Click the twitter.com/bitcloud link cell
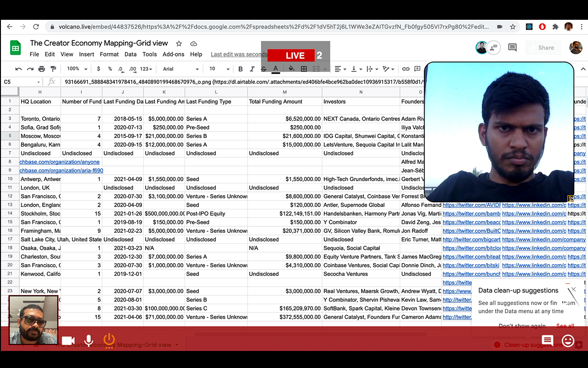 (x=471, y=248)
